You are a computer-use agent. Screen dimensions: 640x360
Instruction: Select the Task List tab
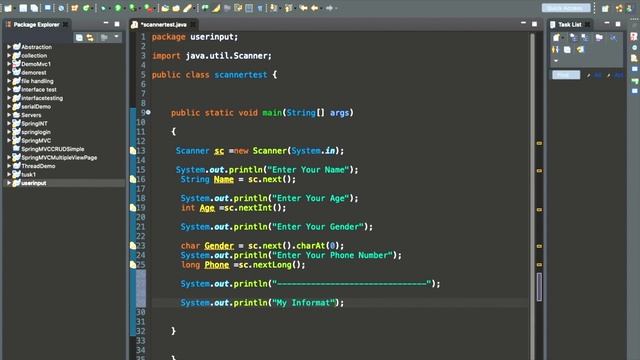tap(569, 24)
